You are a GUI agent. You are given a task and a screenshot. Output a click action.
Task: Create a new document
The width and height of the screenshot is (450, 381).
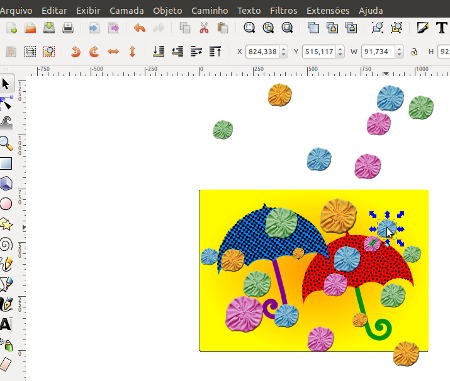[11, 28]
